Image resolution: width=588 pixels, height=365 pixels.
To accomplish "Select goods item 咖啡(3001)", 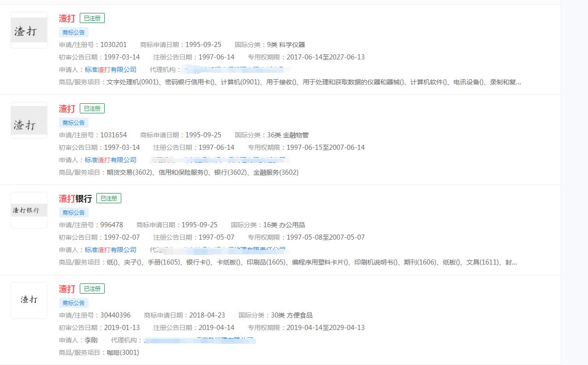I will 123,353.
